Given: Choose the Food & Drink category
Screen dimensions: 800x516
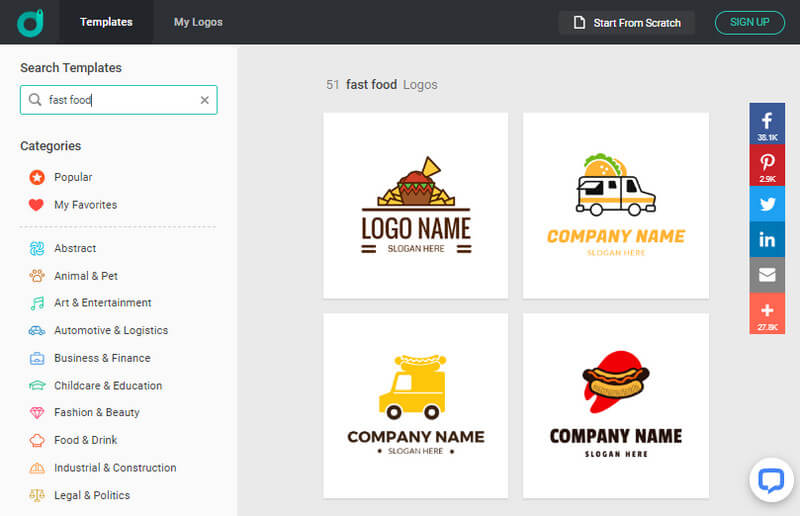Looking at the screenshot, I should point(85,440).
